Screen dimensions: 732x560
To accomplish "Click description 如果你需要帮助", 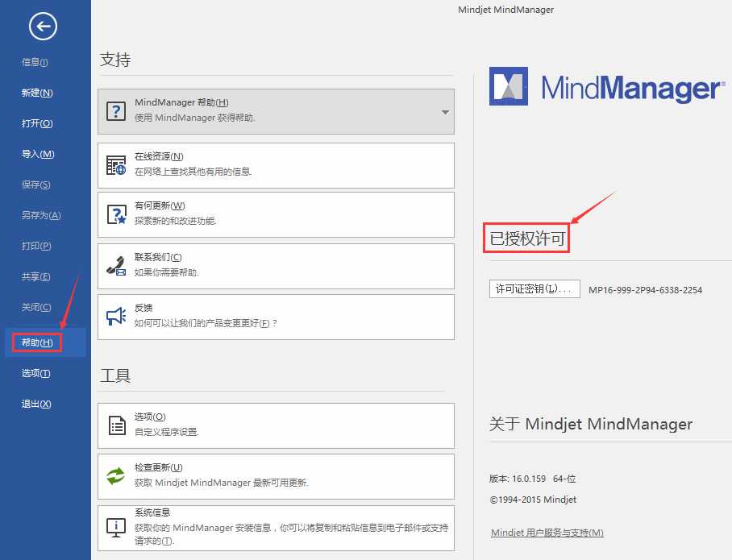I will 167,272.
